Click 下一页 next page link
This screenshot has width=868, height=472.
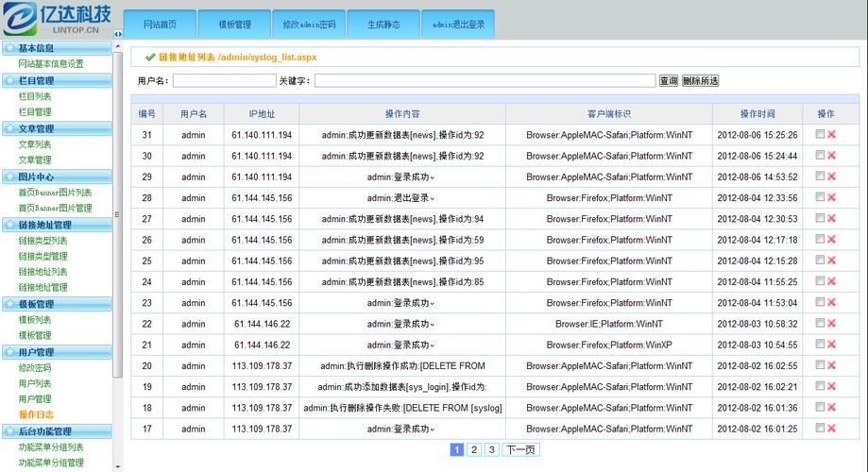tap(521, 449)
